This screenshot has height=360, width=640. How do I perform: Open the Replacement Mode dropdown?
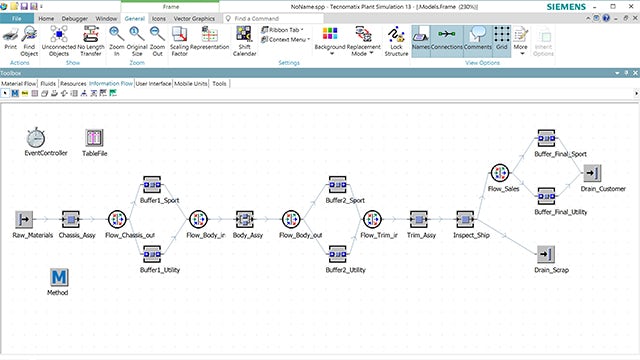tap(363, 41)
